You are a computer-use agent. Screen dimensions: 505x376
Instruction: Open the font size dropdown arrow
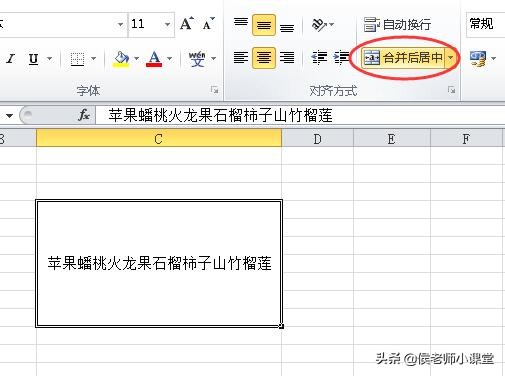click(167, 24)
